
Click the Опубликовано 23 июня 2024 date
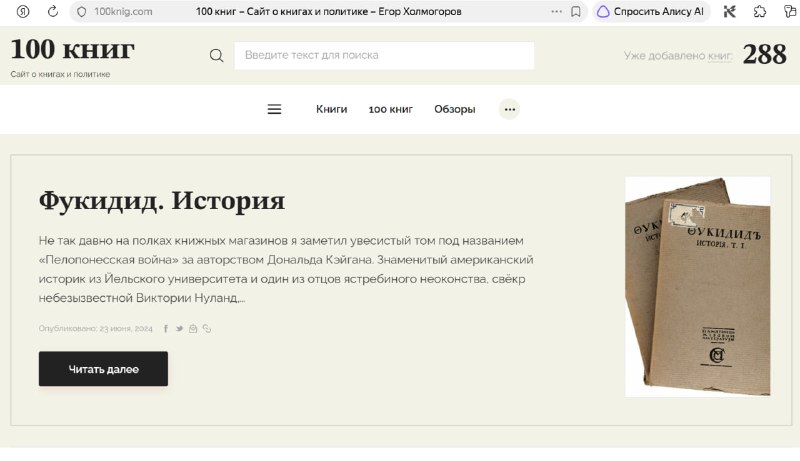95,328
